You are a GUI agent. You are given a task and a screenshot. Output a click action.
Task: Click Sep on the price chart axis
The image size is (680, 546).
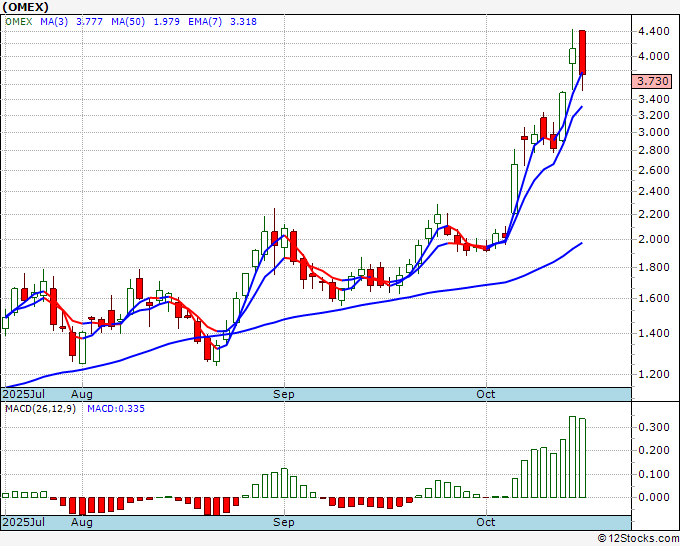(x=284, y=394)
